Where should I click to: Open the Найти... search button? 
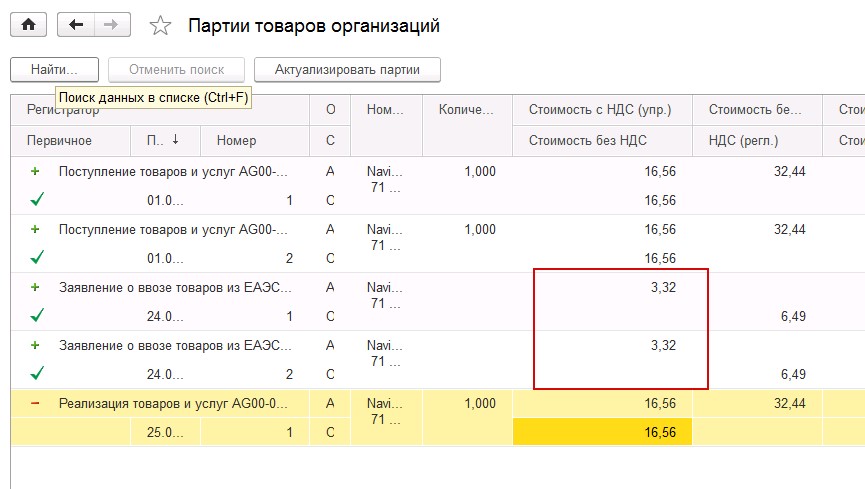coord(55,70)
